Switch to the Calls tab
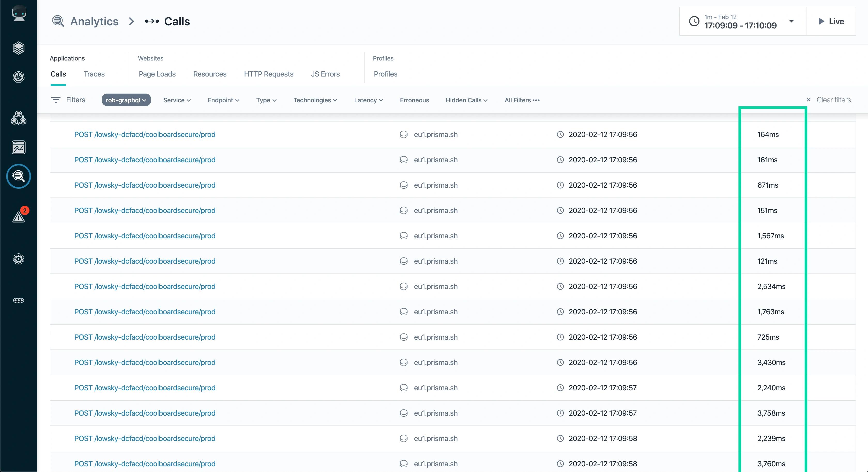The width and height of the screenshot is (868, 472). pyautogui.click(x=58, y=74)
